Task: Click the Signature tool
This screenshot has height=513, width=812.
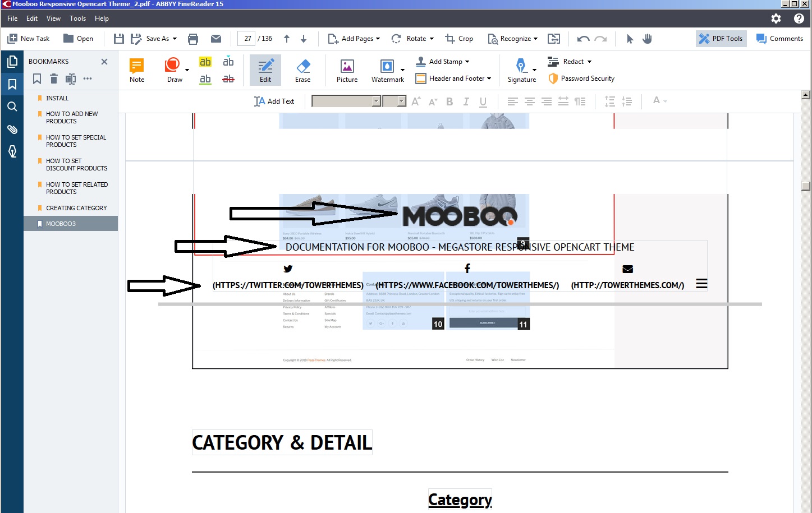Action: (x=522, y=71)
